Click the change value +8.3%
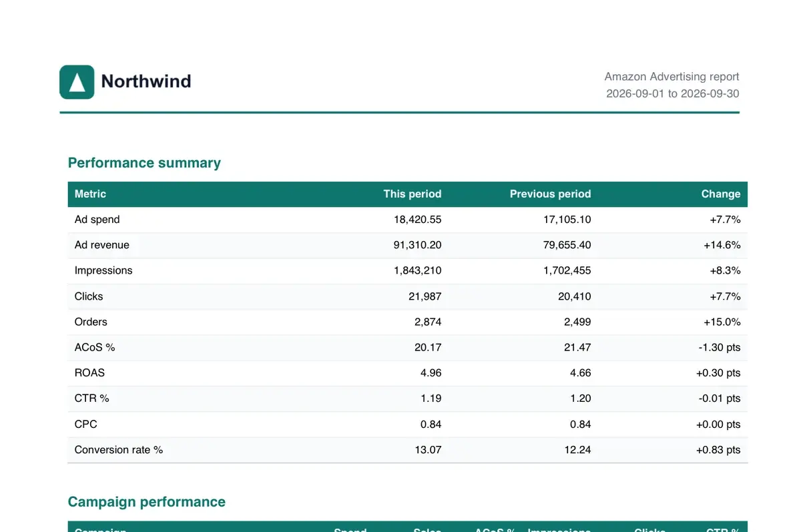Image resolution: width=801 pixels, height=532 pixels. pos(725,270)
